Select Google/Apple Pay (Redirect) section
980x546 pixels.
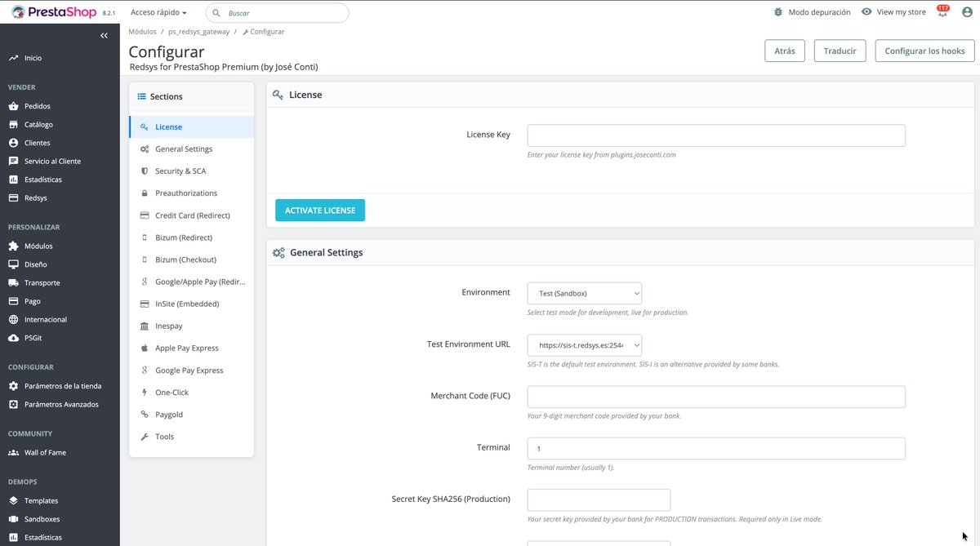pos(191,282)
